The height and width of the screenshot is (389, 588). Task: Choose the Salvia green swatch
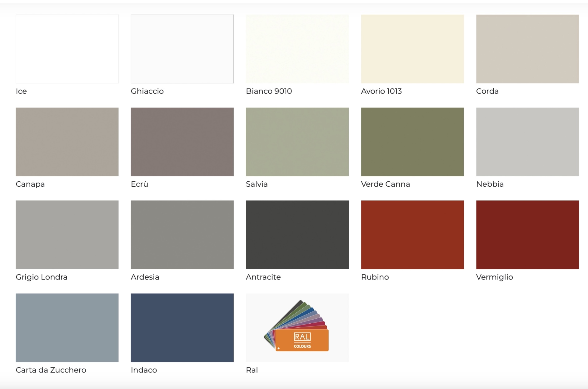[297, 142]
